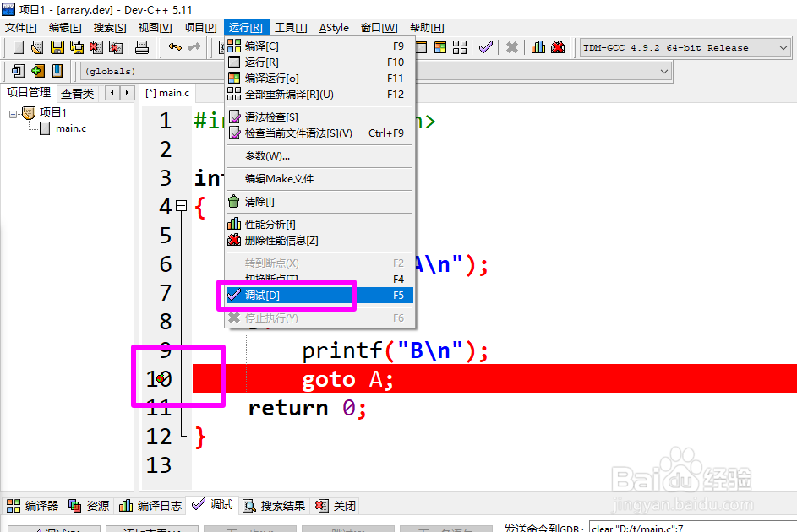Image resolution: width=797 pixels, height=532 pixels.
Task: Click the Compile & Run toolbar icon
Action: tap(440, 48)
